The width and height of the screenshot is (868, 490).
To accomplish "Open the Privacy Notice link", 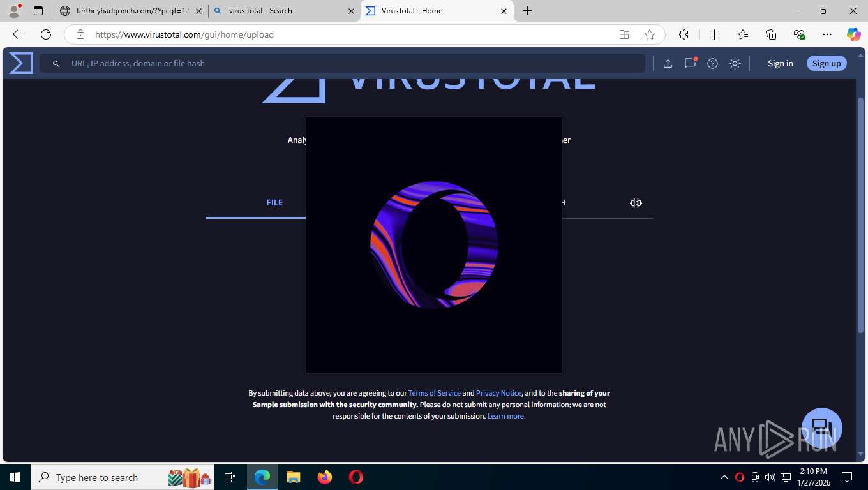I will [498, 393].
